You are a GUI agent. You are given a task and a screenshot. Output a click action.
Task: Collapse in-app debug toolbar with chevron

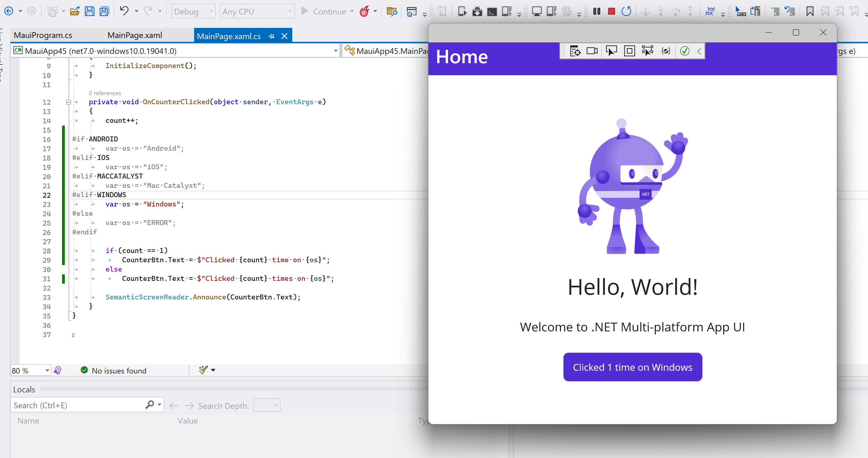pyautogui.click(x=699, y=51)
